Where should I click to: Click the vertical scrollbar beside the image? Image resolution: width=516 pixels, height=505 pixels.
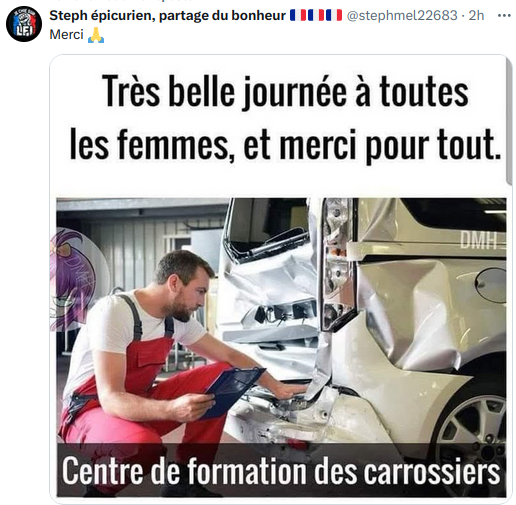point(509,120)
